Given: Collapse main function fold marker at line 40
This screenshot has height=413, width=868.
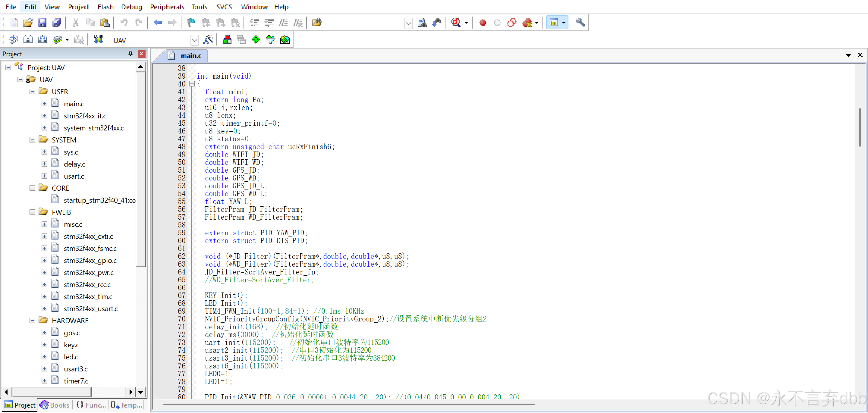Looking at the screenshot, I should tap(192, 84).
